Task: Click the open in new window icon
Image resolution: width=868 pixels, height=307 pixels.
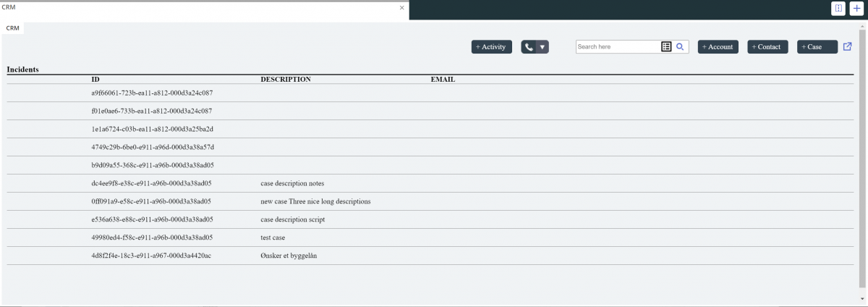Action: 848,47
